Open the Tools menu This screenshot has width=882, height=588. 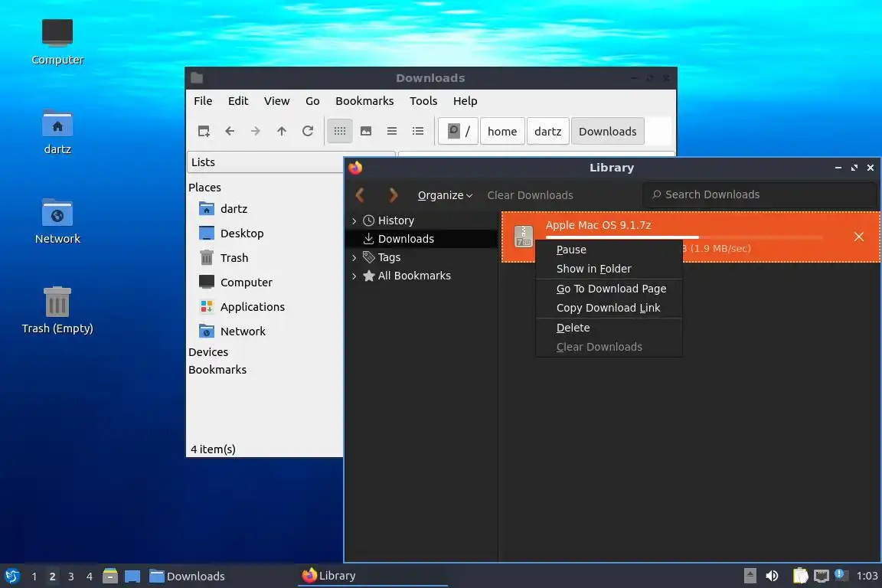(x=423, y=101)
